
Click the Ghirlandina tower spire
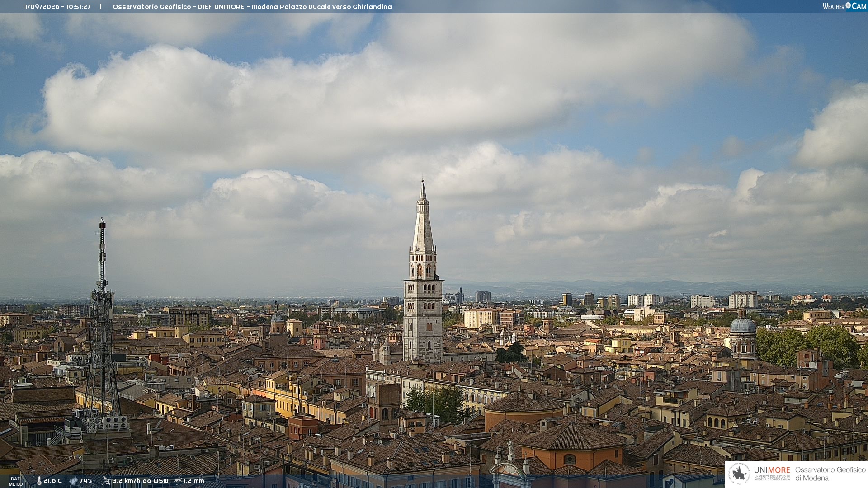pos(423,217)
